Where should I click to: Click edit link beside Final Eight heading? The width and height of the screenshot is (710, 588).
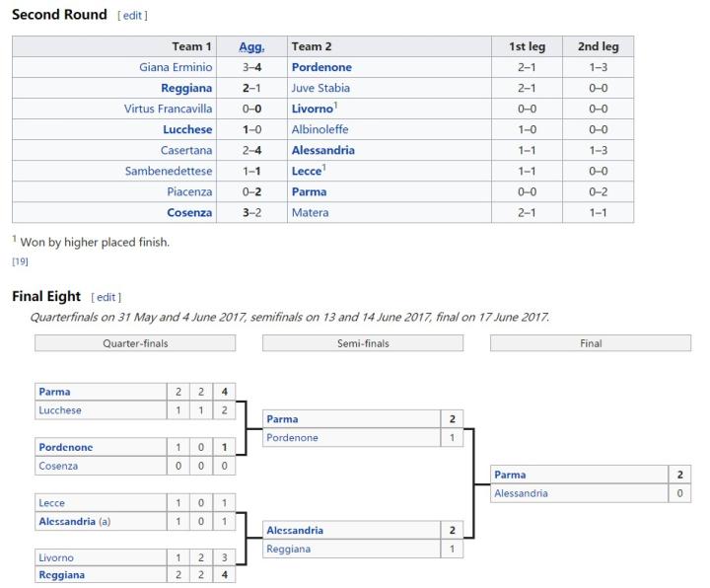105,297
